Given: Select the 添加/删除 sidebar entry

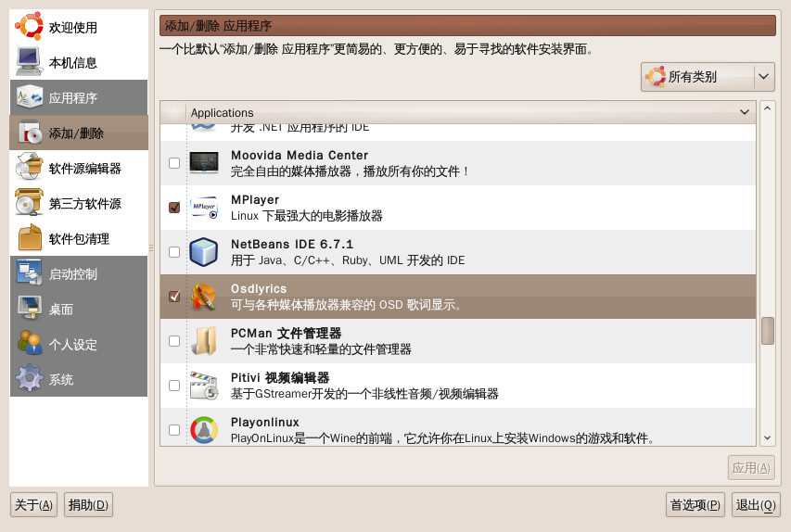Looking at the screenshot, I should pyautogui.click(x=79, y=133).
